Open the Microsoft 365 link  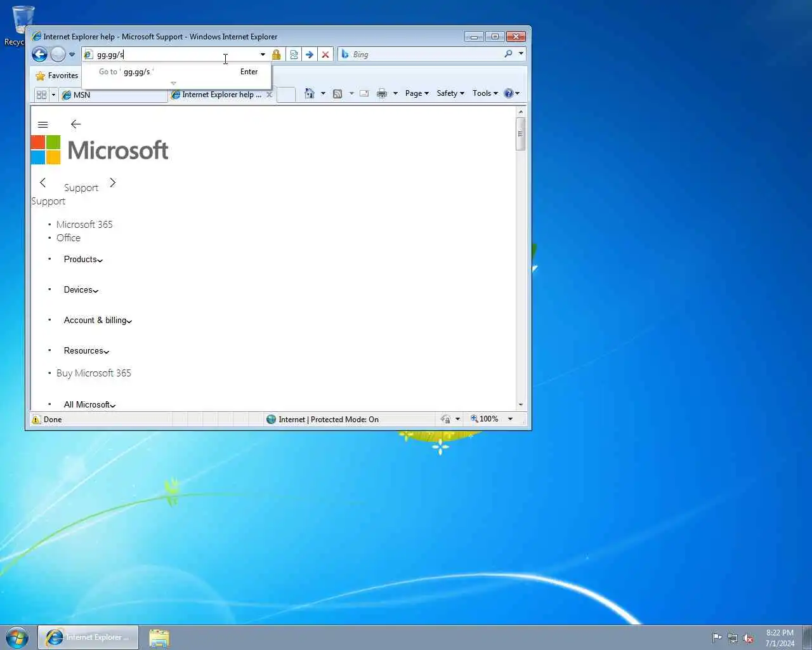tap(84, 225)
